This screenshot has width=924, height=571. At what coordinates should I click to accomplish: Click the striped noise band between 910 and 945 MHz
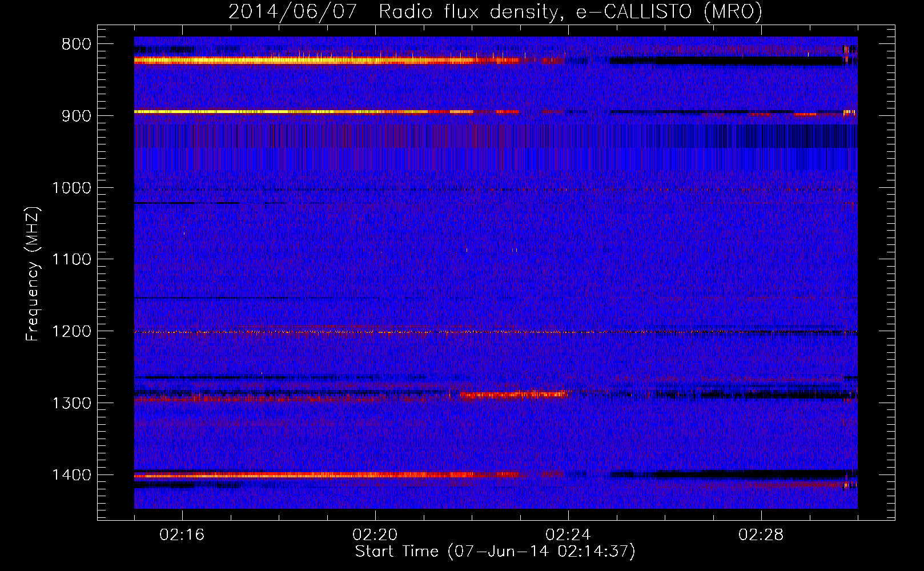coord(496,136)
